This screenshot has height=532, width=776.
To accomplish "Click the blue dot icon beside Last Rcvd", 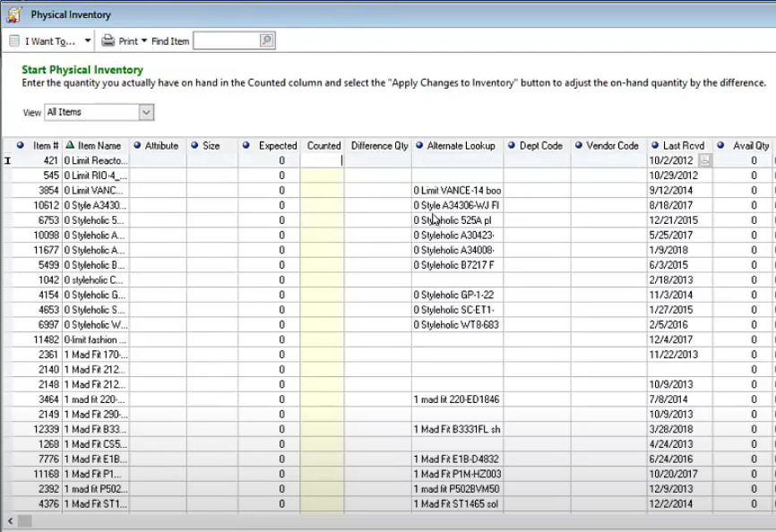I will pos(655,145).
